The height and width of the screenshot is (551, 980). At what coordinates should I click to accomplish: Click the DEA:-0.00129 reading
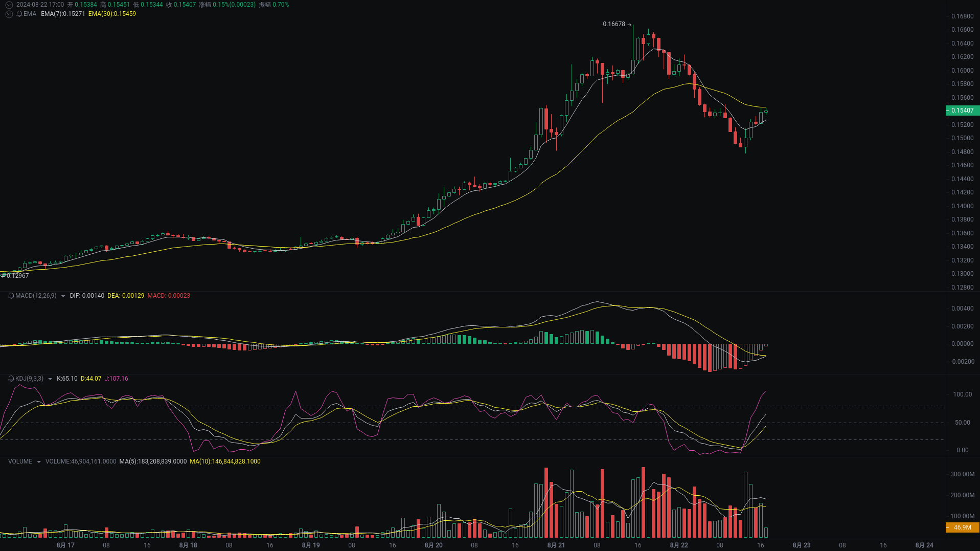pyautogui.click(x=126, y=296)
